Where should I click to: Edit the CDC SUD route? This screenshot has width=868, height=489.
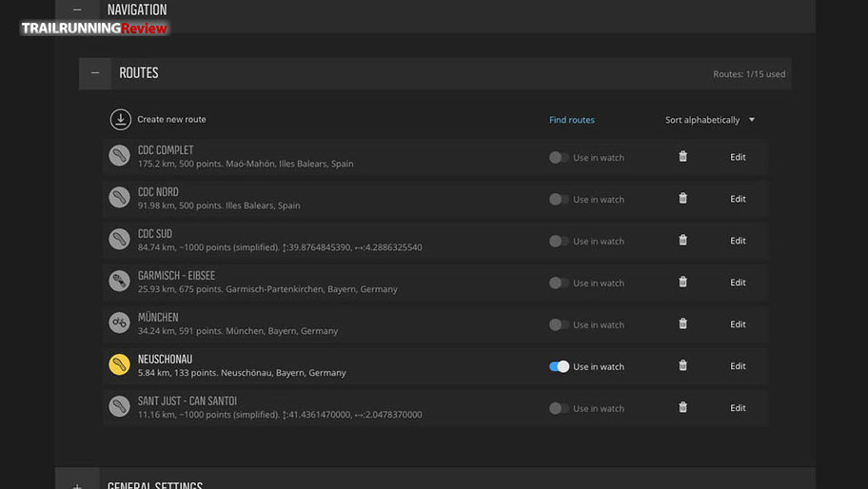(738, 241)
